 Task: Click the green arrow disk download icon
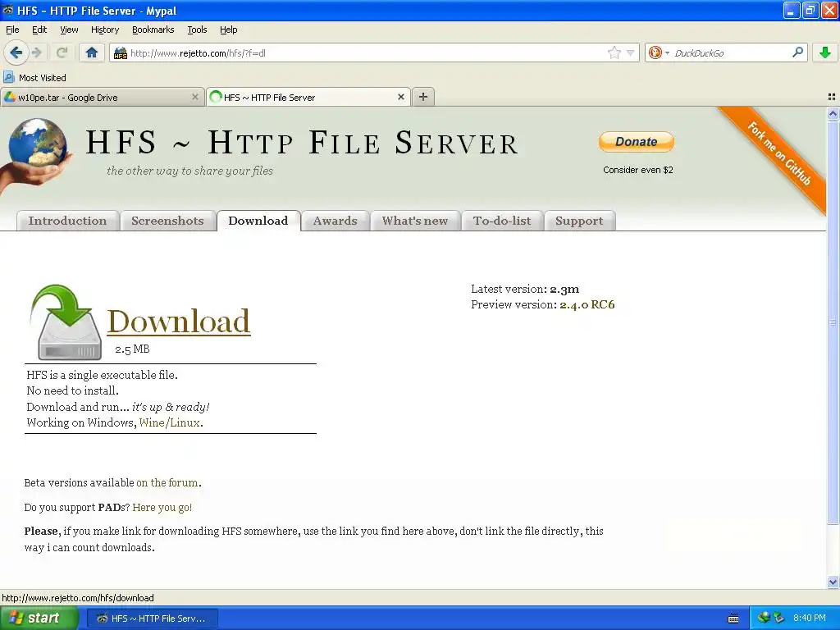(x=66, y=322)
